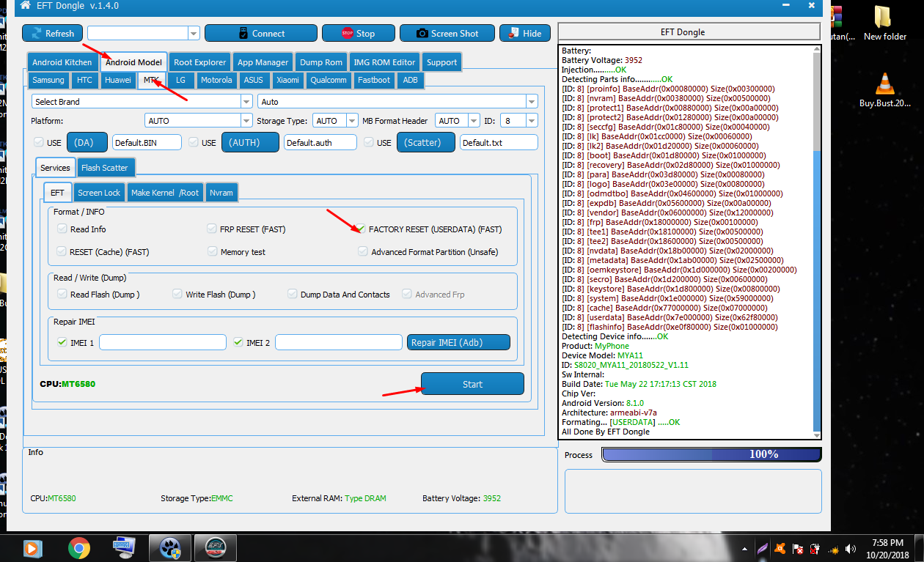Enable Dump Data And Contacts checkbox
924x562 pixels.
[293, 294]
